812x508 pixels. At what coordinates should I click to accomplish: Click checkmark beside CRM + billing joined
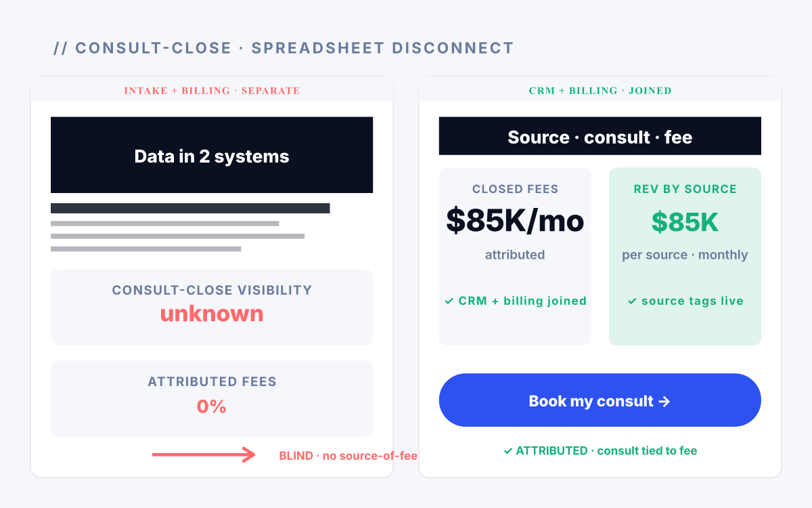point(449,301)
